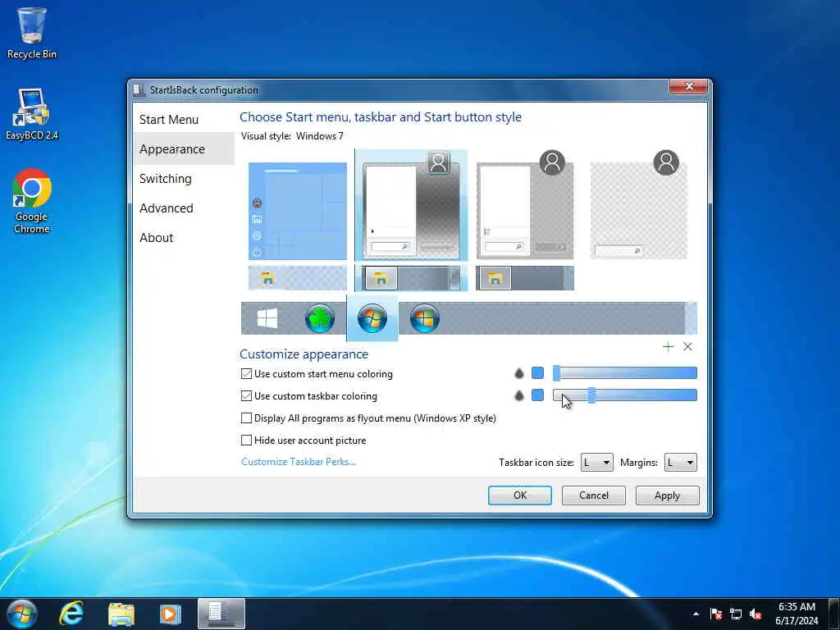
Task: Open the Margins dropdown
Action: [680, 463]
